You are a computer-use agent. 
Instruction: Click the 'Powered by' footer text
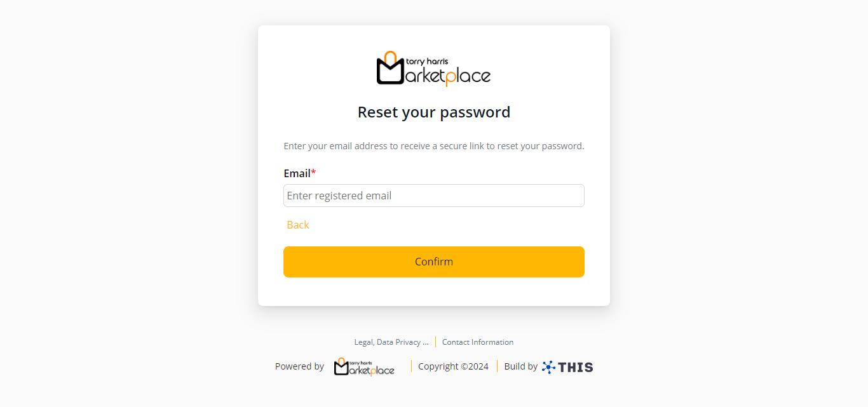click(299, 366)
